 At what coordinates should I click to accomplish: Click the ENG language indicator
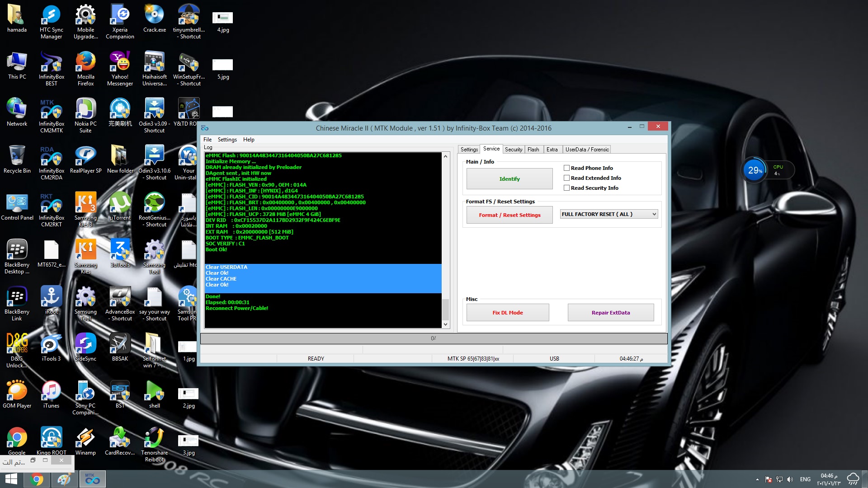(805, 479)
